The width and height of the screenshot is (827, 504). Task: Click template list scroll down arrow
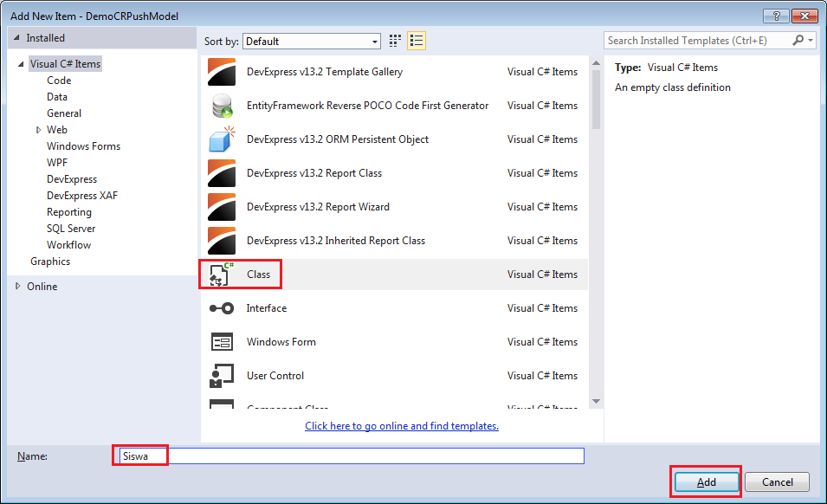point(596,401)
